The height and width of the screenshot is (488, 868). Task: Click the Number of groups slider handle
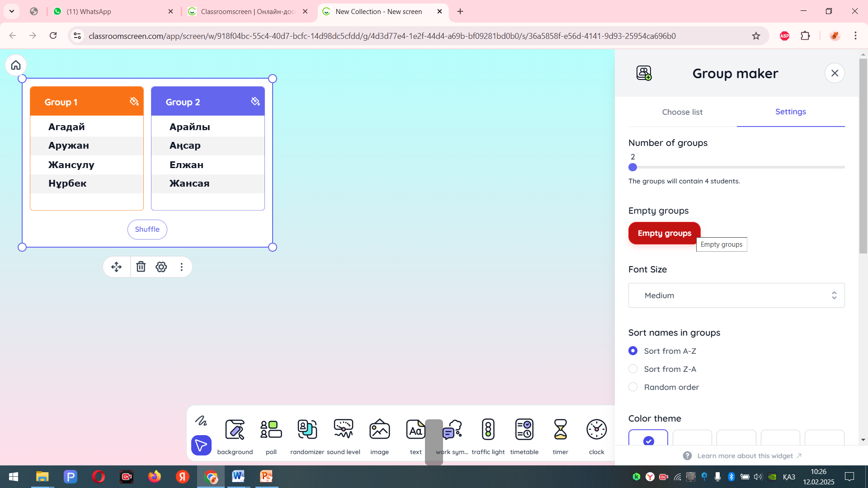(x=632, y=168)
